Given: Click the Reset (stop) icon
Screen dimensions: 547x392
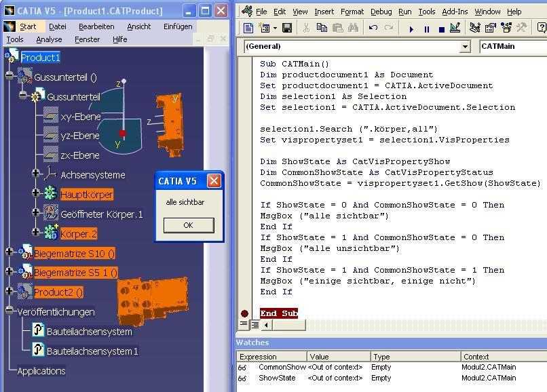Looking at the screenshot, I should tap(441, 28).
